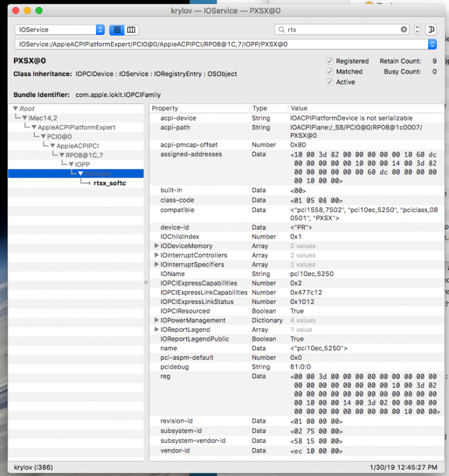Select the pcidebug property row

point(297,367)
